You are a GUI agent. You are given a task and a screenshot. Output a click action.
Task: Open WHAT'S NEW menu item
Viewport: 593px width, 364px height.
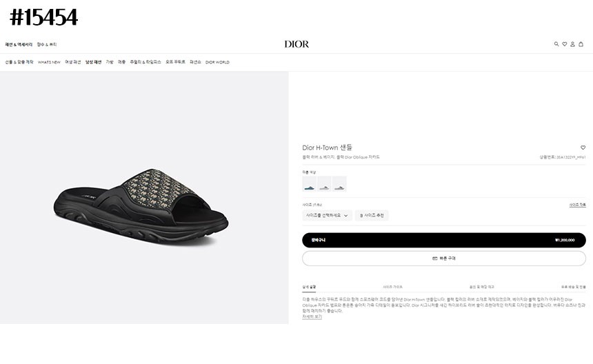point(49,62)
